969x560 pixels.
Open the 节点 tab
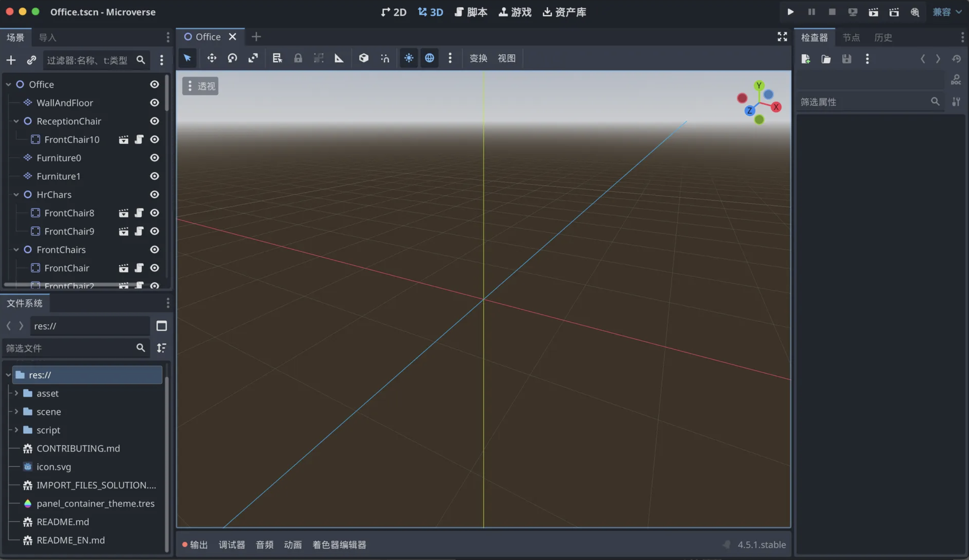(851, 38)
